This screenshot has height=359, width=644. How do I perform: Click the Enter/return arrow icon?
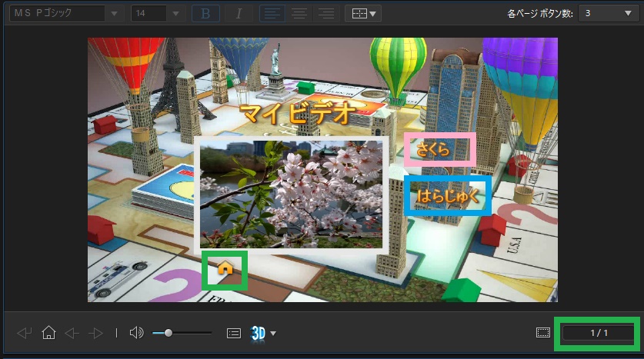[x=25, y=333]
